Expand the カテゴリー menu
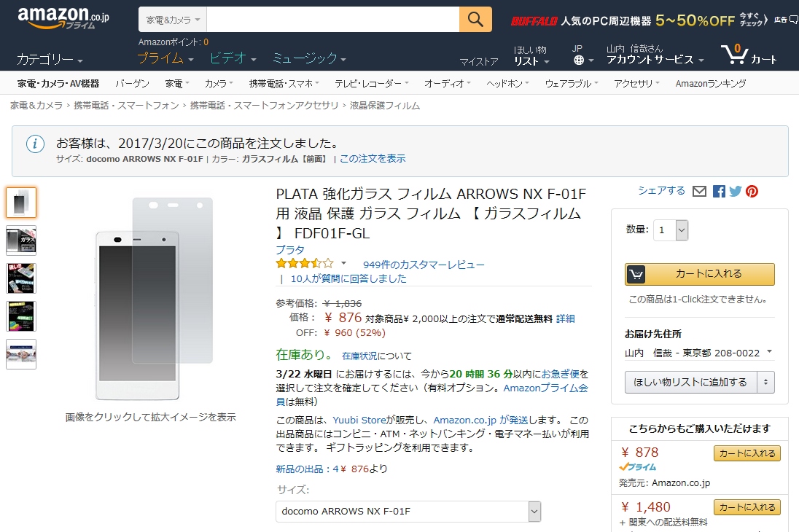This screenshot has height=532, width=799. coord(50,60)
